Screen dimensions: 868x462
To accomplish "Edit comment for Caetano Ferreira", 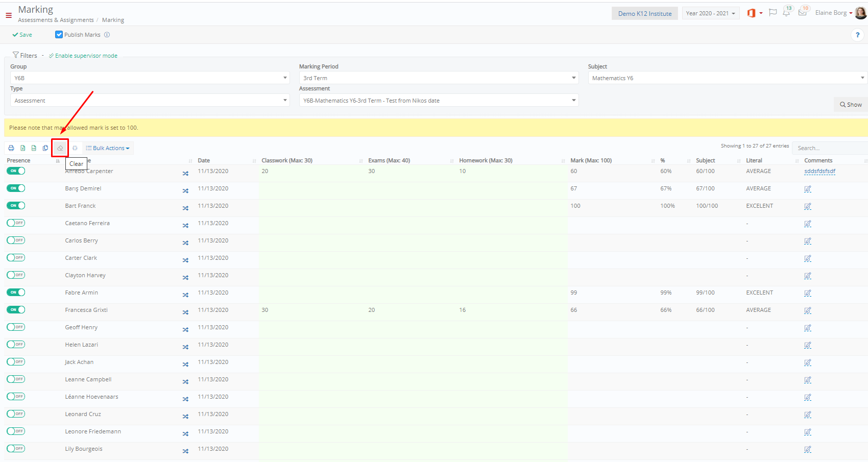I will coord(808,224).
